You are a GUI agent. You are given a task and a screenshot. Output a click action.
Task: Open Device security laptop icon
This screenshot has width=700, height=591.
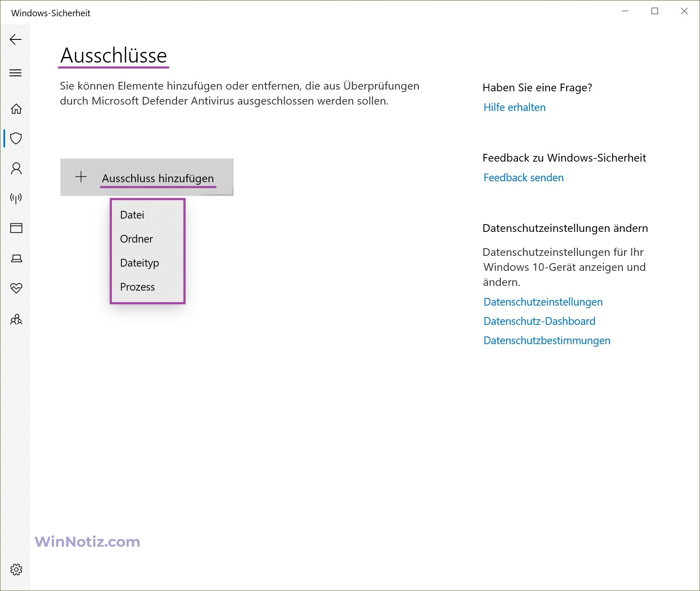pos(16,258)
